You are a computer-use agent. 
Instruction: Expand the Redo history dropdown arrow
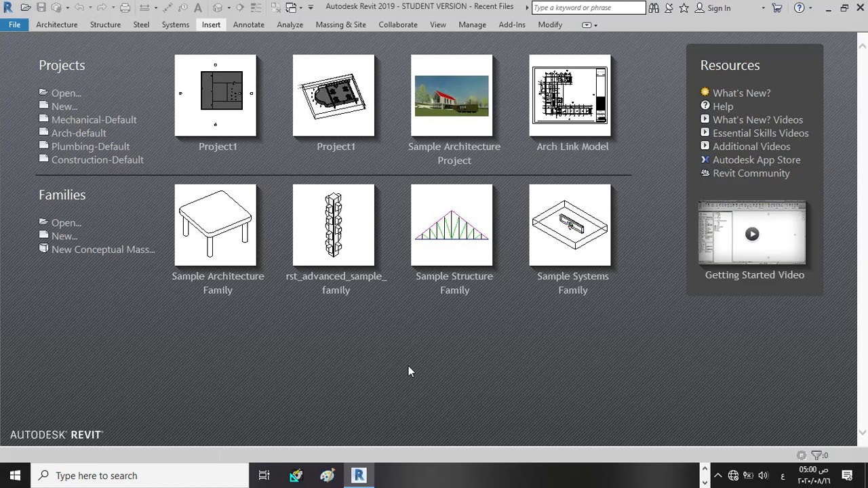point(112,8)
